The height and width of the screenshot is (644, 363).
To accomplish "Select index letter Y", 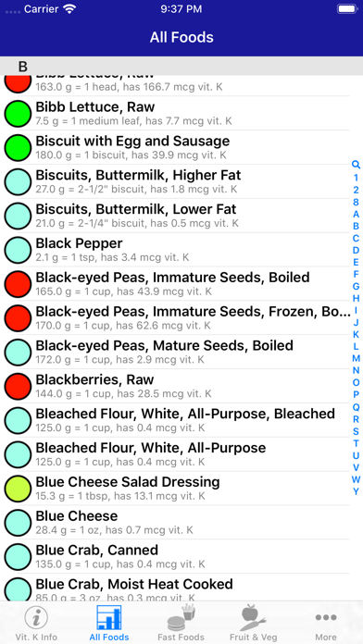I will point(356,491).
